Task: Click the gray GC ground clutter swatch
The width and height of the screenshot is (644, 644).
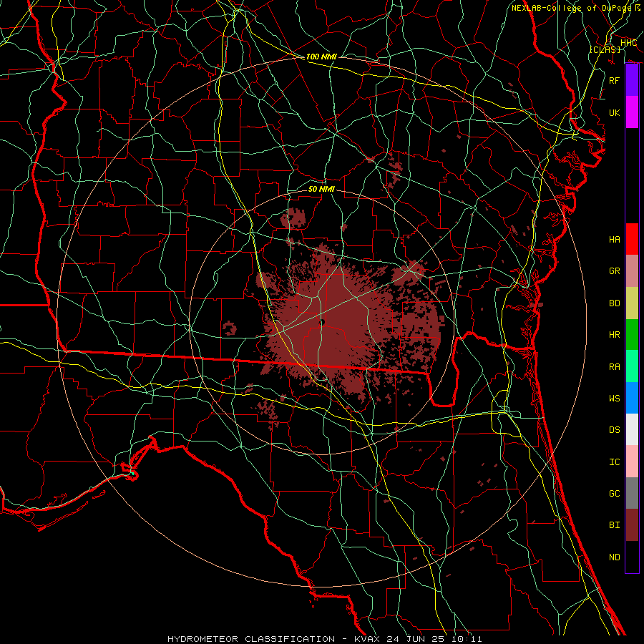Action: pyautogui.click(x=632, y=493)
